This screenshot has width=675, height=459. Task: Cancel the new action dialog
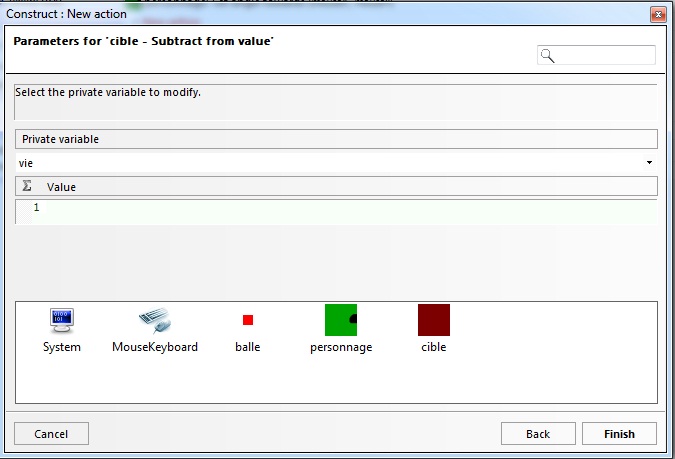tap(51, 434)
